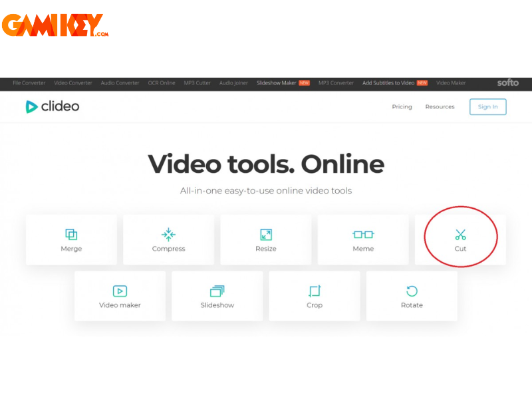This screenshot has width=532, height=399.
Task: Click the clideo logo
Action: 53,106
